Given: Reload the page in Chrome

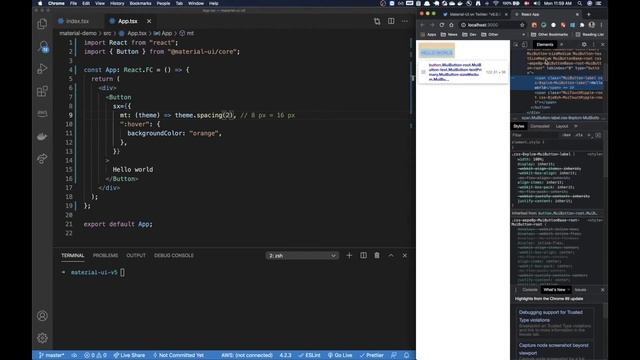Looking at the screenshot, I should coord(442,25).
